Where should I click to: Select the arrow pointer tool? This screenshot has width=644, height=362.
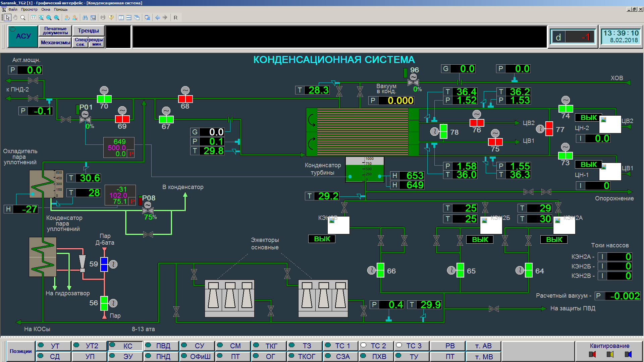point(8,17)
